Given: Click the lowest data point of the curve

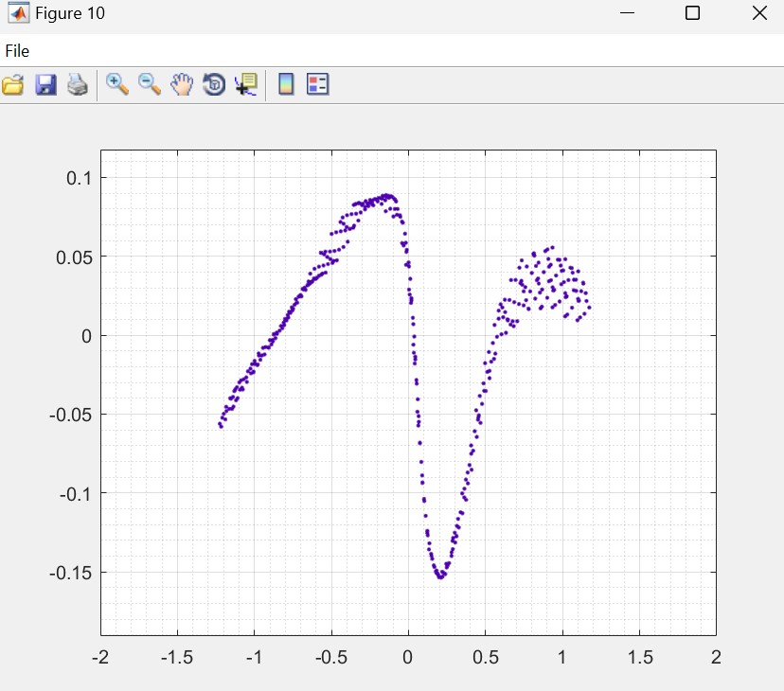Looking at the screenshot, I should tap(440, 576).
